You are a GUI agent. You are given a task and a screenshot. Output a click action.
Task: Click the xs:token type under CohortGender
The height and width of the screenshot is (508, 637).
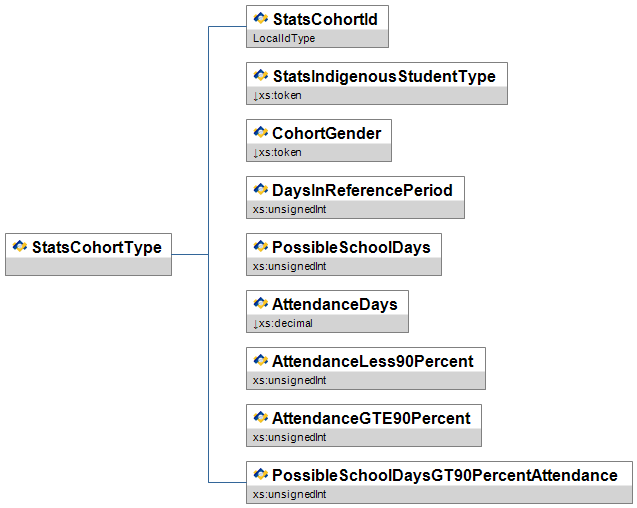280,152
